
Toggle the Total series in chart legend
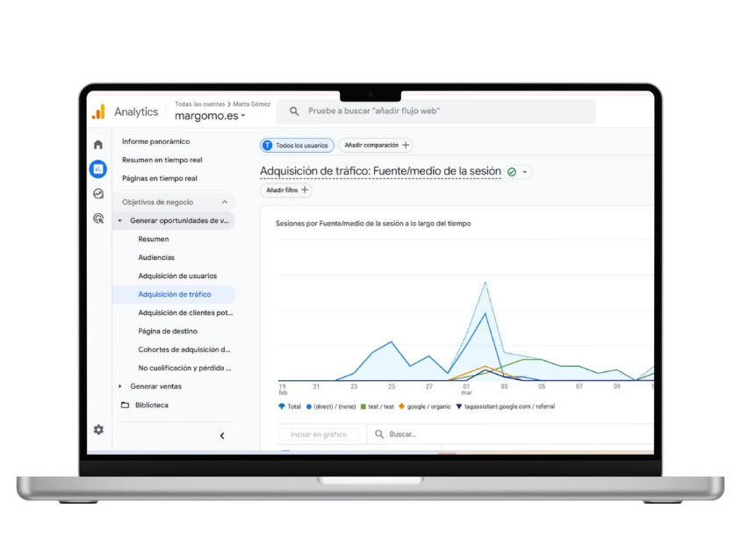(289, 406)
